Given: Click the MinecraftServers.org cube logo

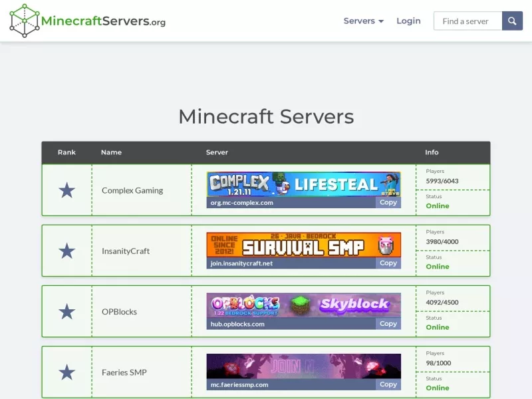Looking at the screenshot, I should (x=25, y=21).
